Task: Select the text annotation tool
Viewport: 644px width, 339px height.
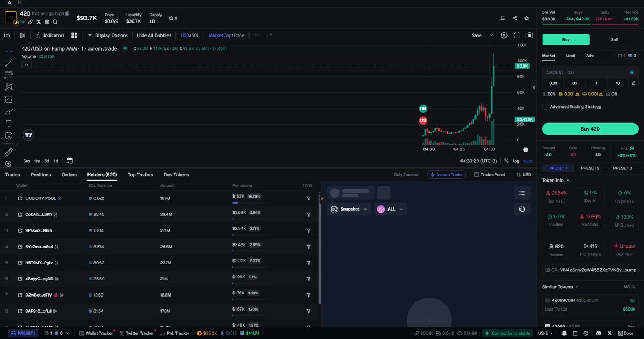Action: pyautogui.click(x=9, y=124)
